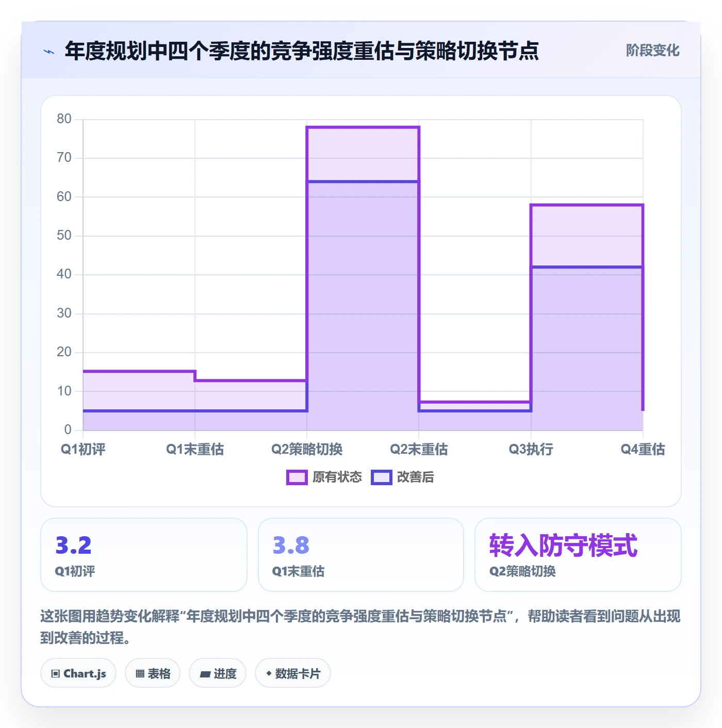Image resolution: width=722 pixels, height=728 pixels.
Task: Click the 50 y-axis tick label
Action: (64, 236)
